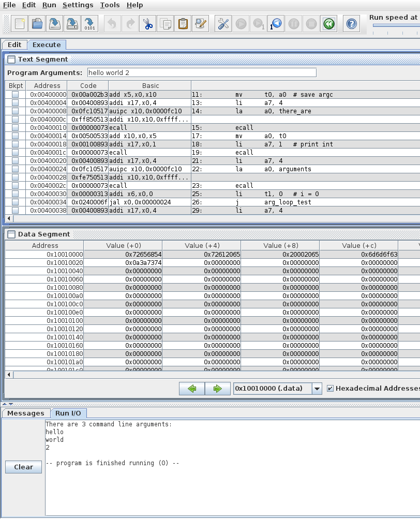420x519 pixels.
Task: Switch to the Messages tab
Action: tap(26, 413)
